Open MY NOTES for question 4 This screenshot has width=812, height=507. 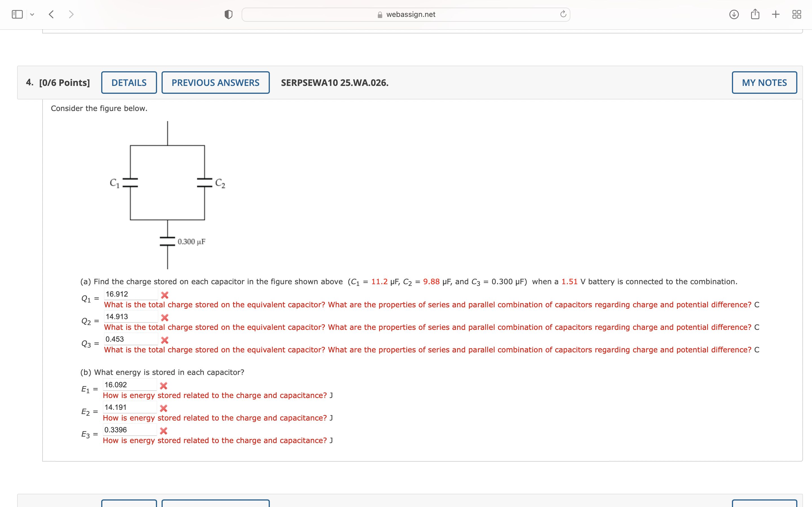click(x=764, y=83)
